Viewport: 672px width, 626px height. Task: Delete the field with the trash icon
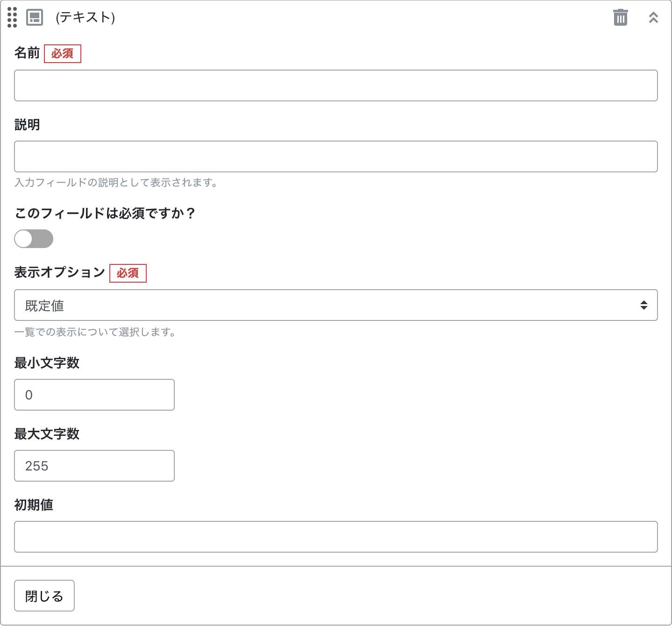click(620, 18)
